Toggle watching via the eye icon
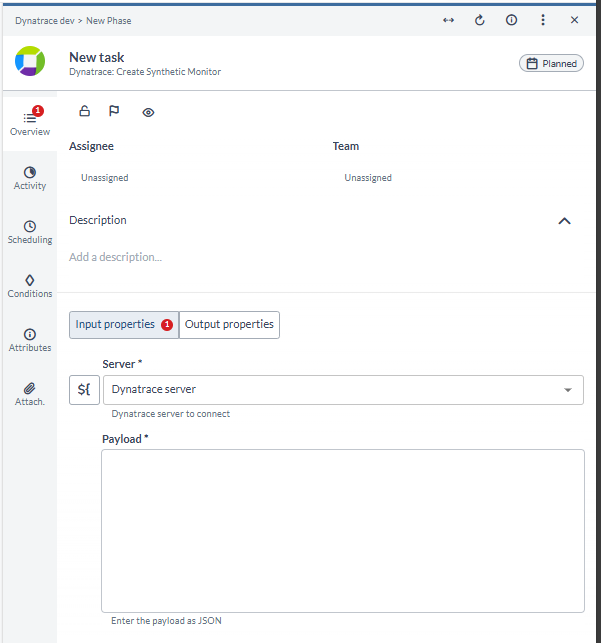 click(x=148, y=112)
